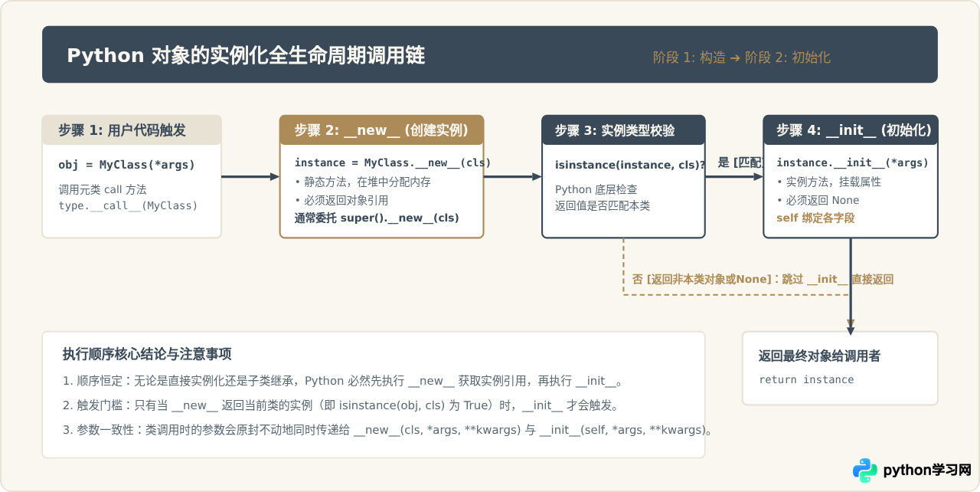Click the subtitle '阶段 1: 构造 ➔ 阶段 2: 初始化'
This screenshot has height=492, width=980.
[x=742, y=57]
